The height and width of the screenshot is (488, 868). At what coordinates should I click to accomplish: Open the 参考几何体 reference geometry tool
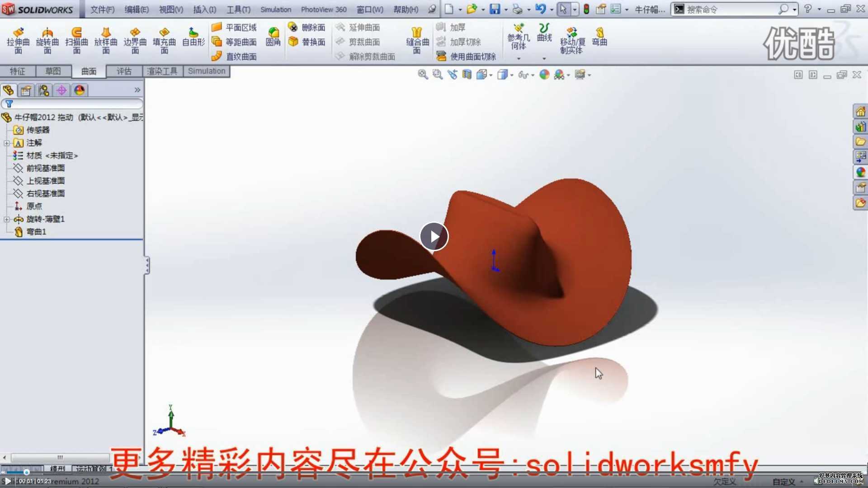[x=519, y=37]
